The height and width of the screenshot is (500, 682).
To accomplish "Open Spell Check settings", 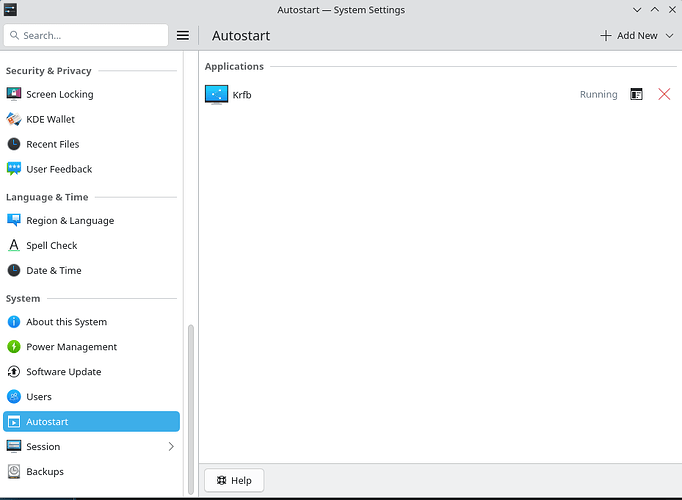I will tap(51, 245).
